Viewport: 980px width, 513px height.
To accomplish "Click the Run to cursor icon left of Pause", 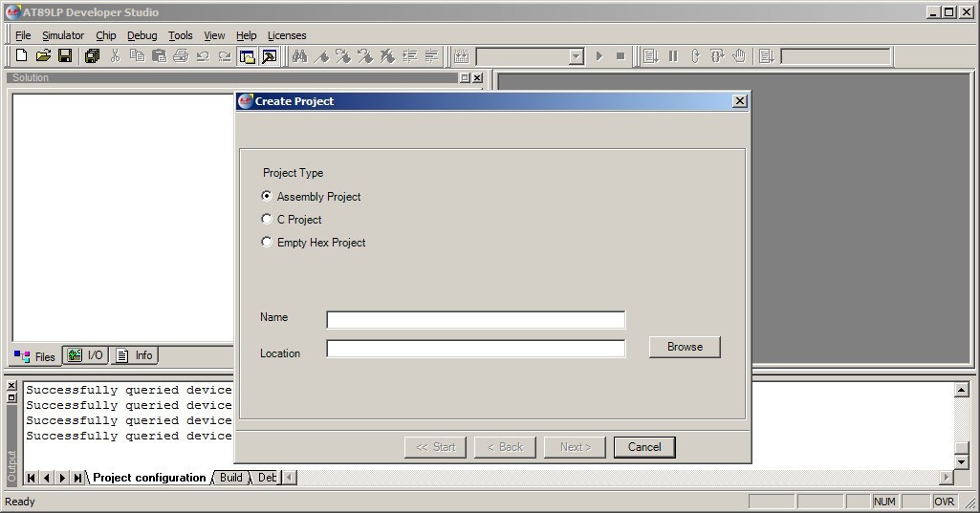I will click(651, 56).
